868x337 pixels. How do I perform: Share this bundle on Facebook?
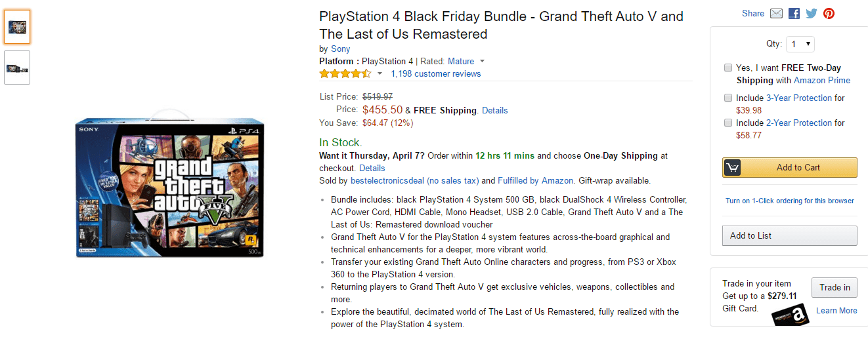[794, 13]
